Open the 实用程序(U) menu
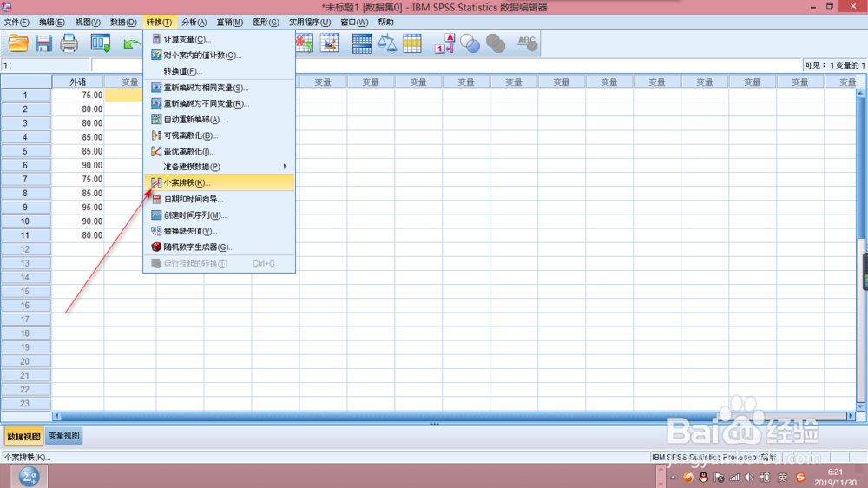Viewport: 868px width, 488px height. click(310, 23)
